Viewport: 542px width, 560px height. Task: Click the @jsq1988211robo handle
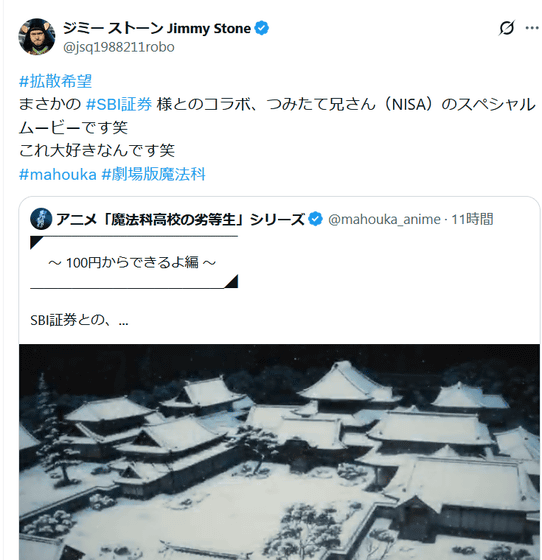(119, 47)
